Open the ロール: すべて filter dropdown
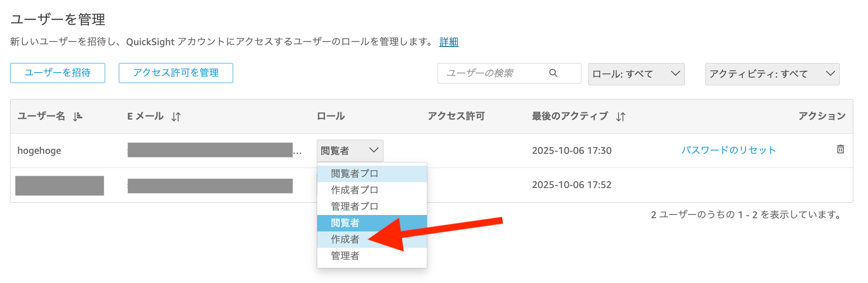 coord(636,74)
